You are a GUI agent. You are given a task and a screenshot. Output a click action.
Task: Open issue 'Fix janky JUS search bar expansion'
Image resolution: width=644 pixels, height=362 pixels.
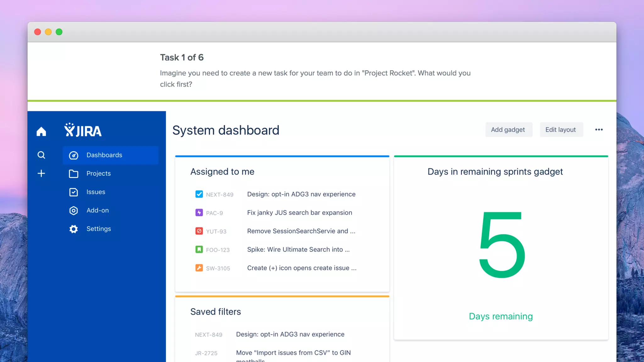[299, 213]
